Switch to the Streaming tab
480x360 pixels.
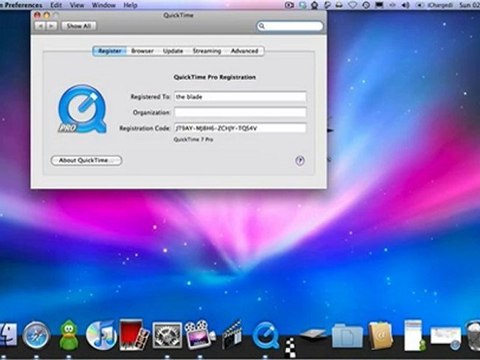pos(207,51)
